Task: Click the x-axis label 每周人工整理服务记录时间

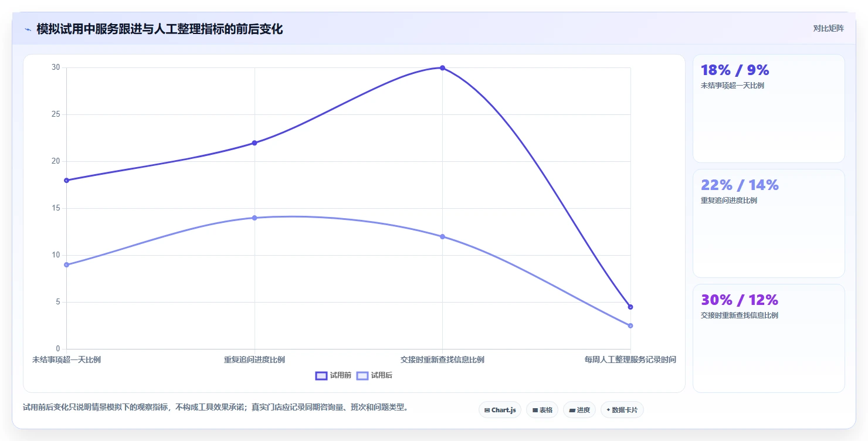Action: pyautogui.click(x=630, y=359)
